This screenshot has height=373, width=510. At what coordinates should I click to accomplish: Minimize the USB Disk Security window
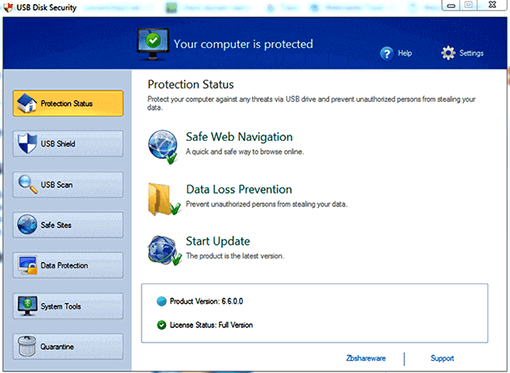[x=451, y=5]
